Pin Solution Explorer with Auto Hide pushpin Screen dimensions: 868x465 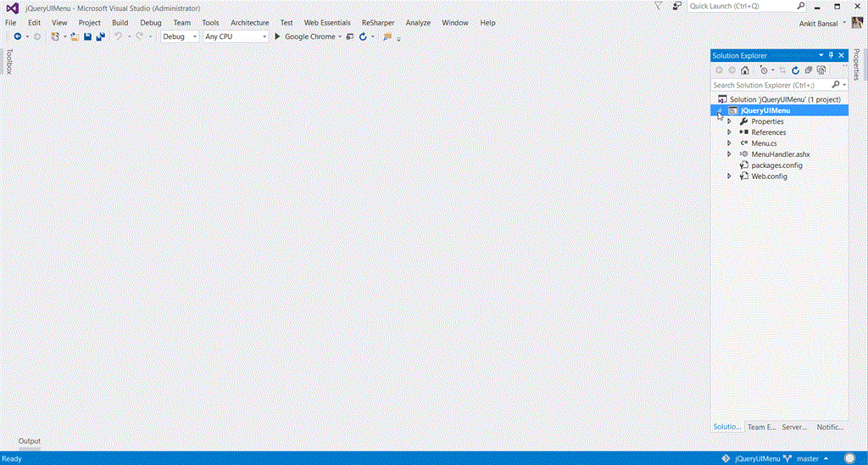tap(831, 55)
